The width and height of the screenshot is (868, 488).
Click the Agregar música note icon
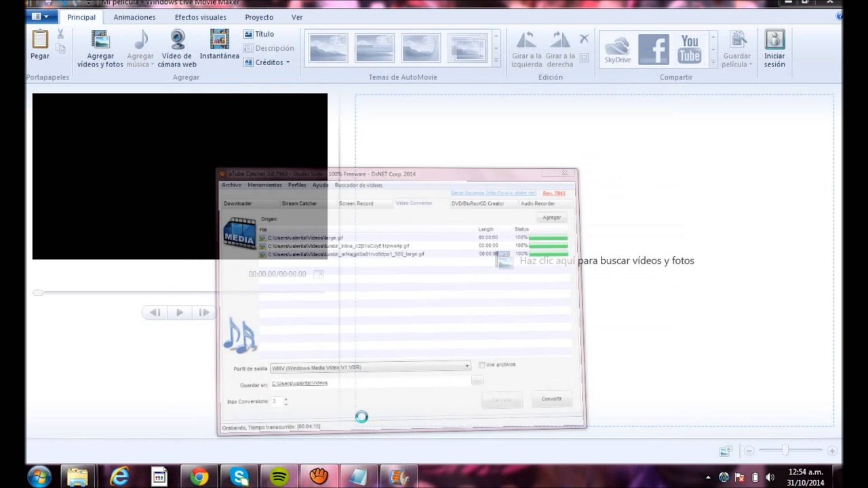[x=141, y=39]
